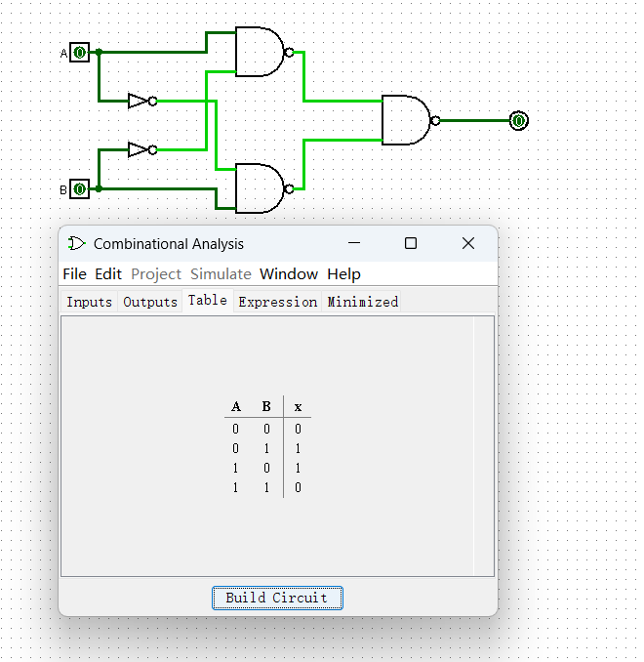The image size is (644, 662).
Task: Select the bottom NAND gate
Action: (259, 188)
